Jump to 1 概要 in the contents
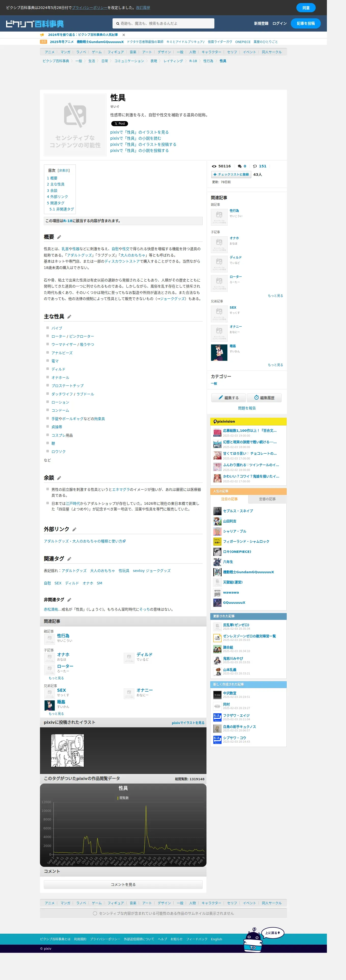Image resolution: width=346 pixels, height=980 pixels. tap(52, 178)
